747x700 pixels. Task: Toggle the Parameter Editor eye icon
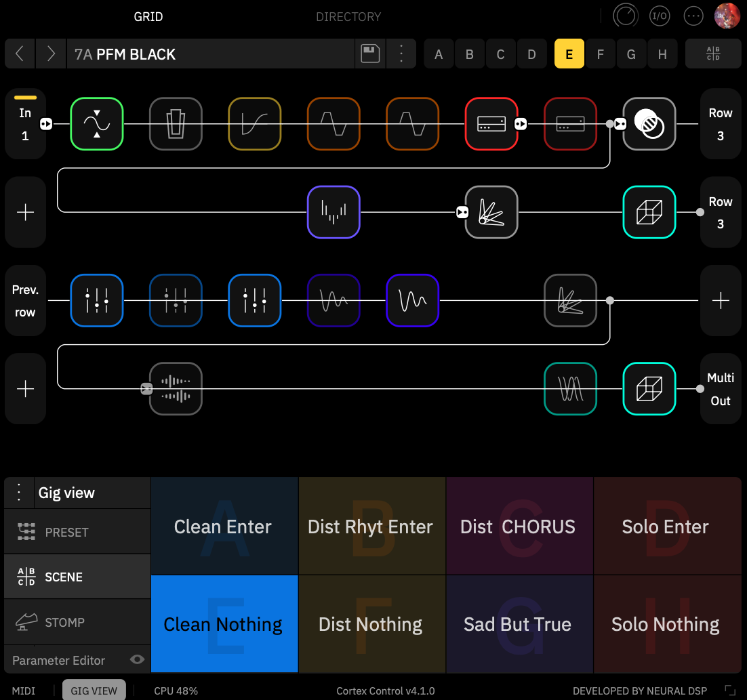point(137,659)
